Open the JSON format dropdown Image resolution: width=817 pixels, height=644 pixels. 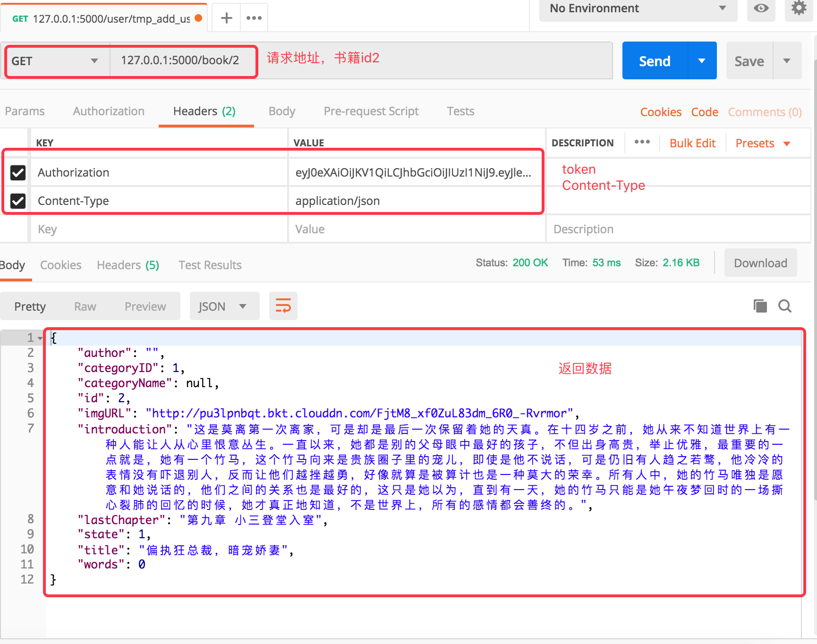click(x=224, y=306)
